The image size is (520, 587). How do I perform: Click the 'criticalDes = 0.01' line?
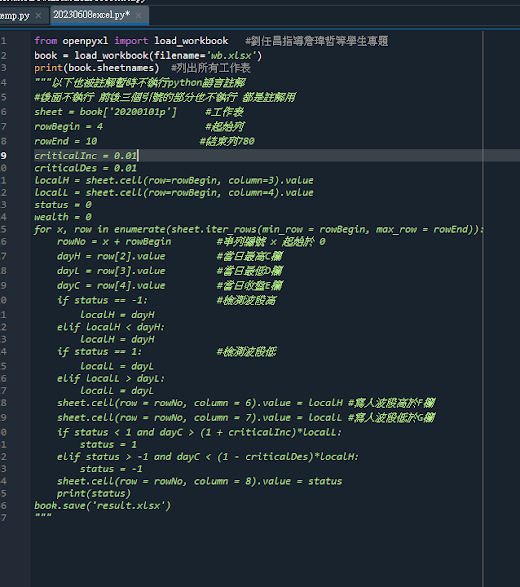86,168
